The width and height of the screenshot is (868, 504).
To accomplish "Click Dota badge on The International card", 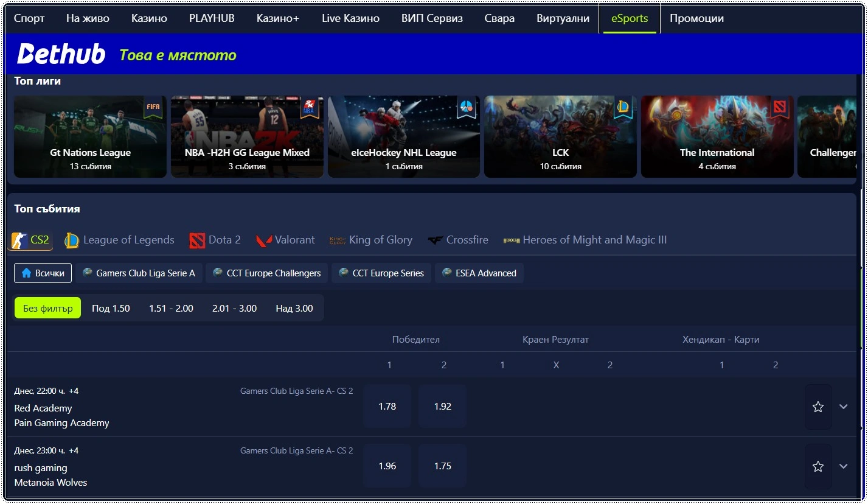I will pyautogui.click(x=780, y=107).
